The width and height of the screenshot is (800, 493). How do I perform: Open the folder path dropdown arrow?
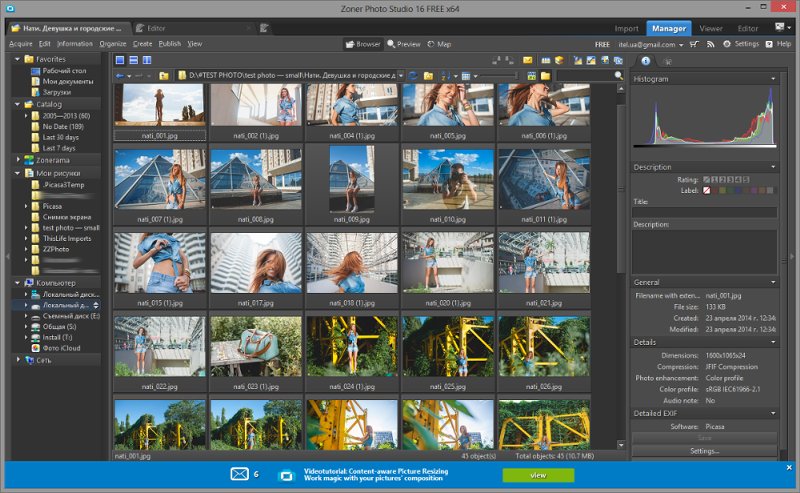point(401,76)
